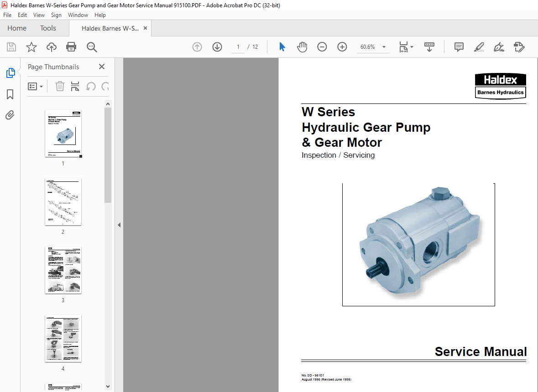538x392 pixels.
Task: Open the read mode download-arrow icon
Action: [x=429, y=47]
